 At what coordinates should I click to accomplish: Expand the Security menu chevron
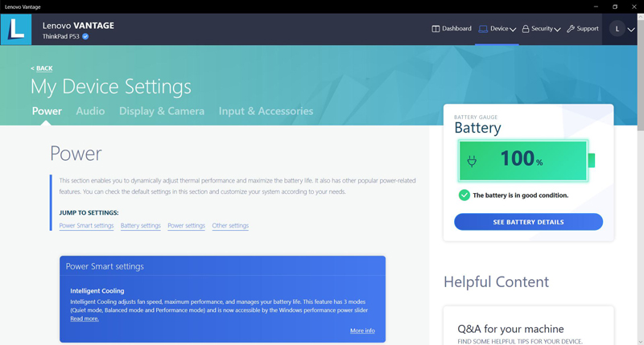(557, 29)
